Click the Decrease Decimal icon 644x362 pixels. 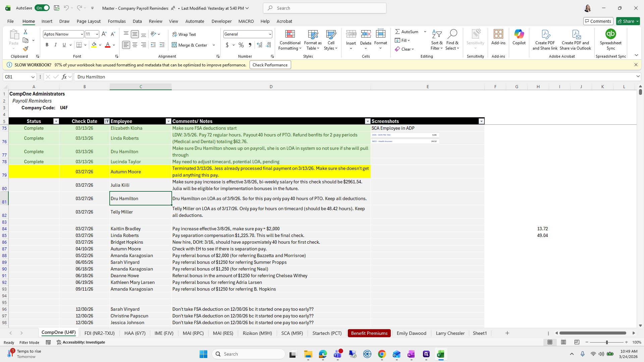point(269,45)
